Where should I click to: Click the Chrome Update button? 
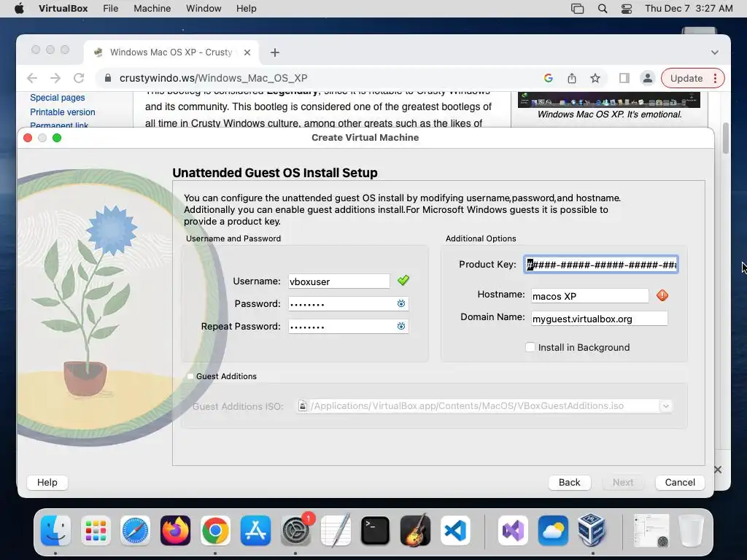(686, 78)
